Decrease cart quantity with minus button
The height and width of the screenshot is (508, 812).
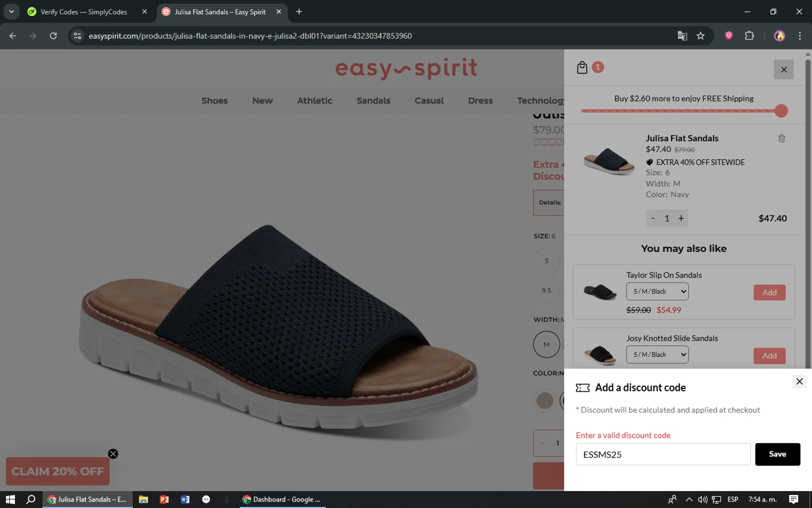coord(653,218)
